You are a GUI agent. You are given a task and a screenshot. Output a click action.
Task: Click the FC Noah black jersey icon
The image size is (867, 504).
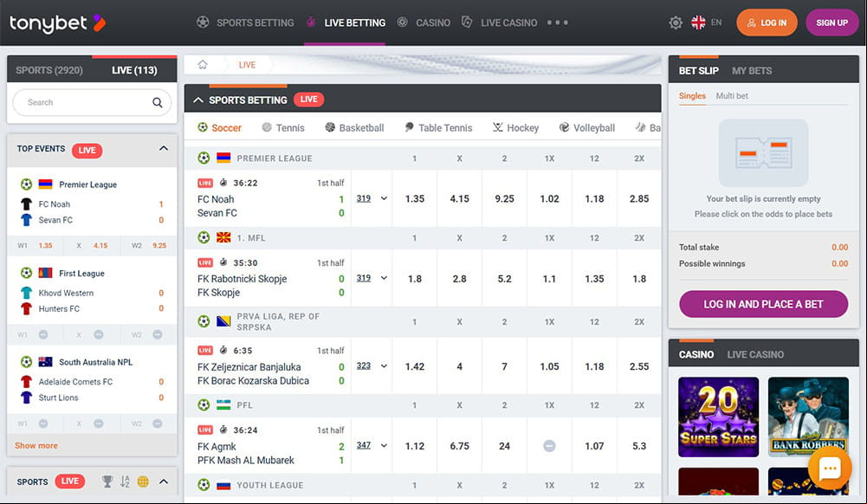pos(26,204)
